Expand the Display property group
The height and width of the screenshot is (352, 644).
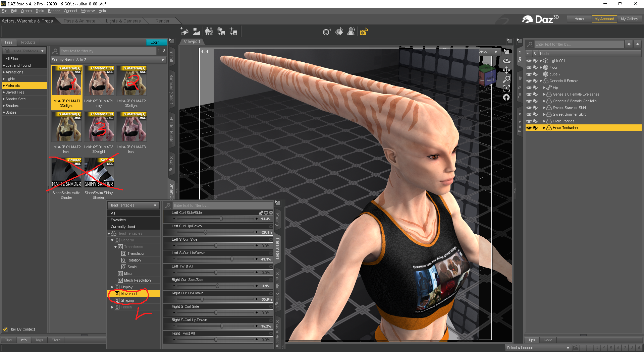pos(112,287)
